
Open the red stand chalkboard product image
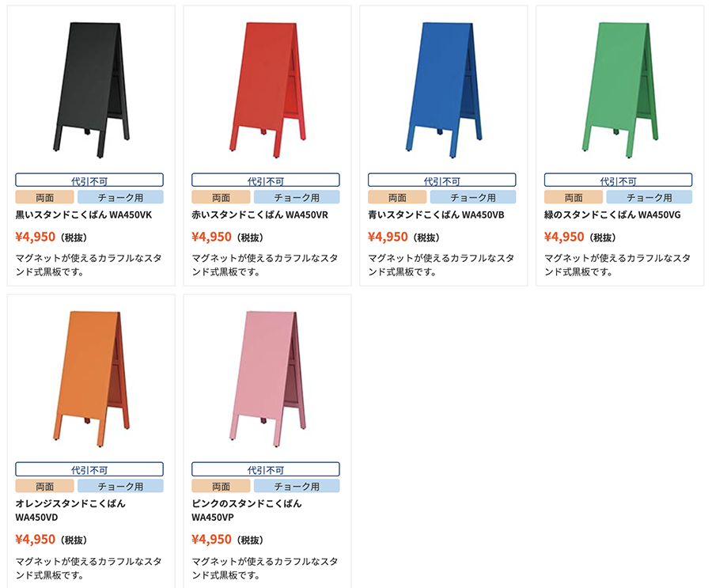[267, 90]
